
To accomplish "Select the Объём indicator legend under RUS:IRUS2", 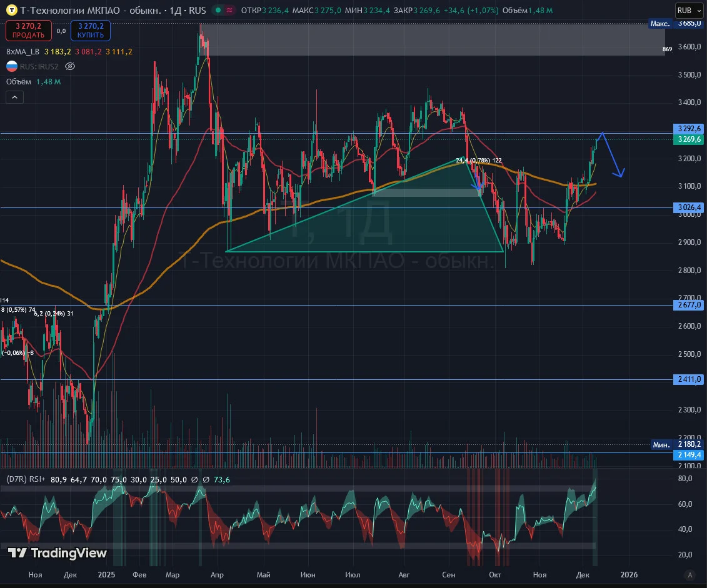I will point(19,82).
